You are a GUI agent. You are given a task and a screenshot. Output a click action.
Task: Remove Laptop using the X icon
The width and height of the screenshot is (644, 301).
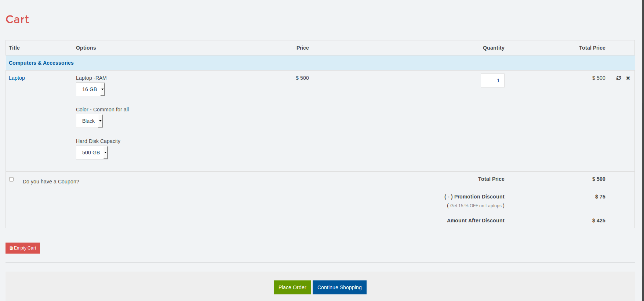pyautogui.click(x=628, y=78)
